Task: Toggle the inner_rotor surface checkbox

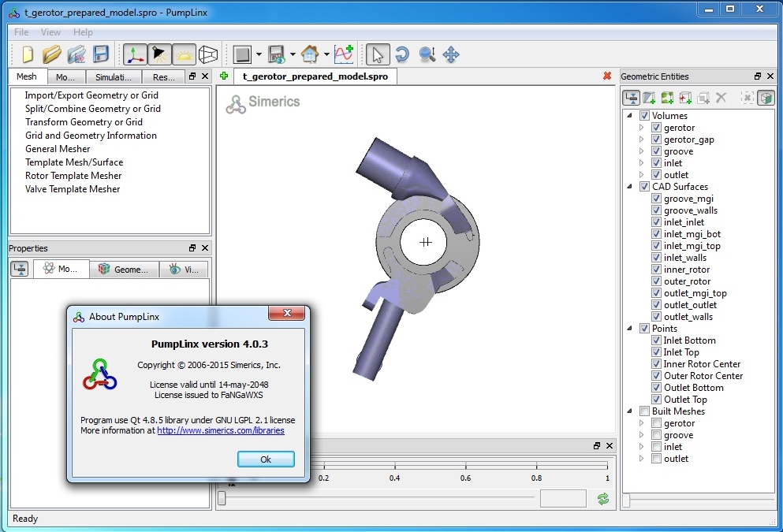Action: click(x=656, y=270)
